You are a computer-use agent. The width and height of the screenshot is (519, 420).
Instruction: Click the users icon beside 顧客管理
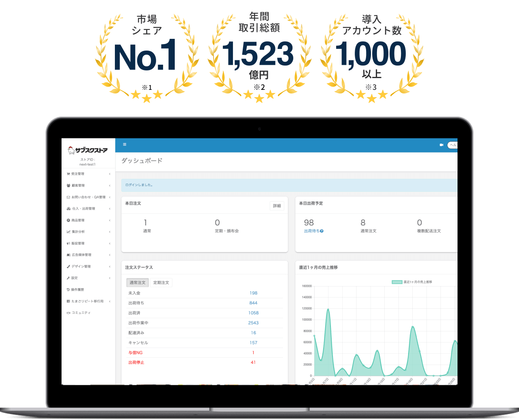tap(68, 186)
